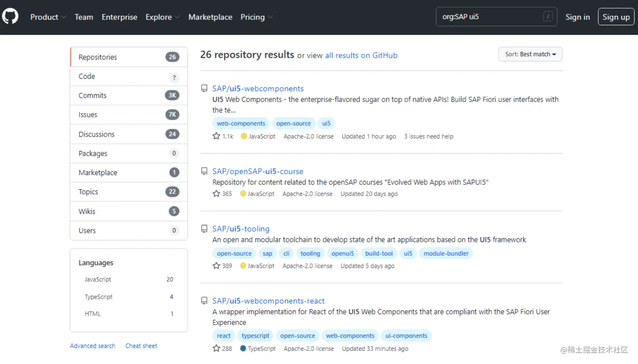Expand the Product menu
The width and height of the screenshot is (638, 364).
48,17
